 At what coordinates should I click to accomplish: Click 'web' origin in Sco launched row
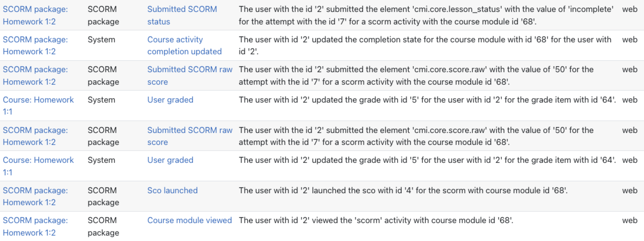tap(630, 190)
